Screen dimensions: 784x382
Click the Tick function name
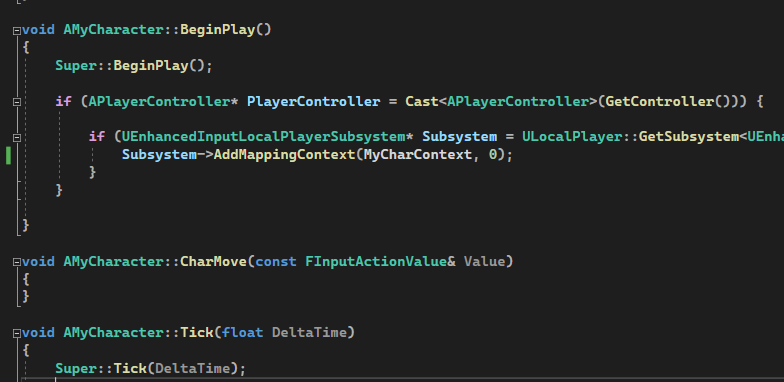196,332
